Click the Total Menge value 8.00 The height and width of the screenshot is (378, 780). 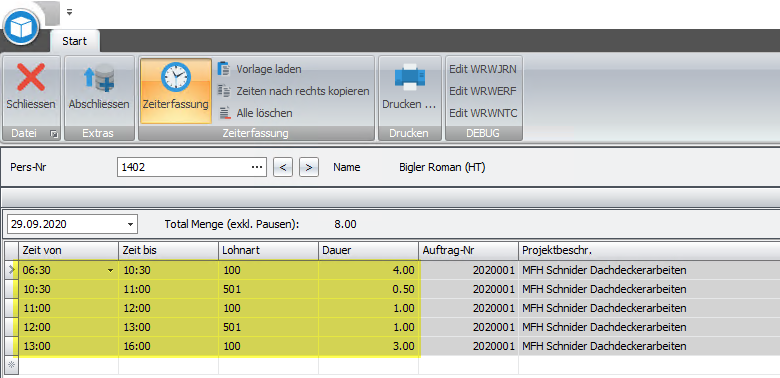(x=345, y=224)
